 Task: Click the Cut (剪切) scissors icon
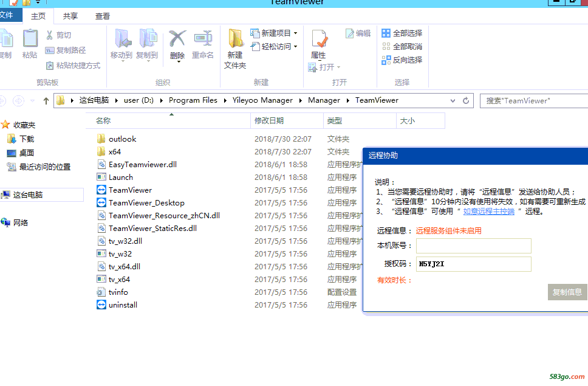(x=49, y=35)
